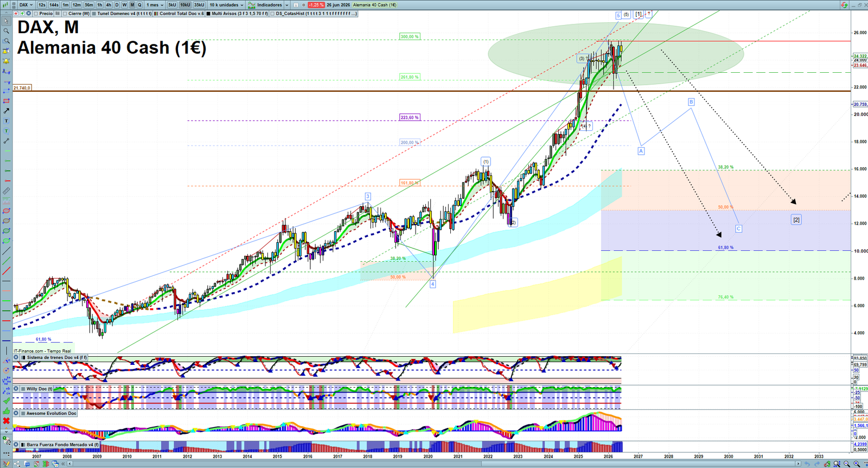Select the black arrow drawing tool

pyautogui.click(x=7, y=111)
